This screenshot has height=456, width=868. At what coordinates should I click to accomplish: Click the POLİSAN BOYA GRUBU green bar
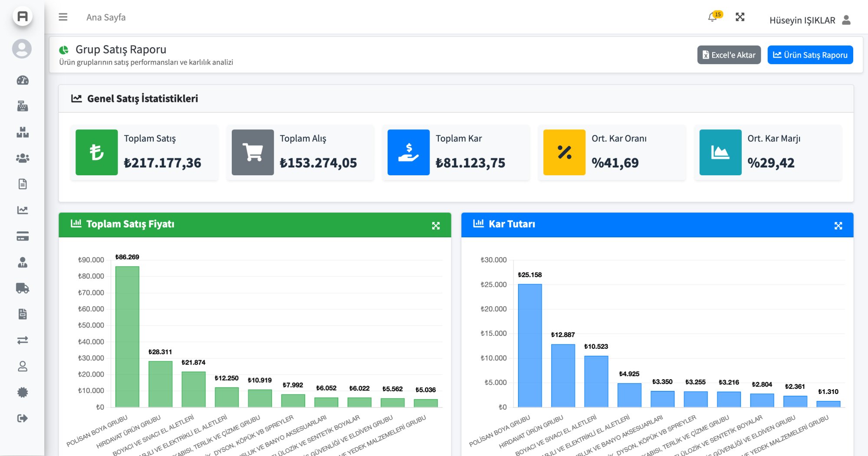pos(127,337)
